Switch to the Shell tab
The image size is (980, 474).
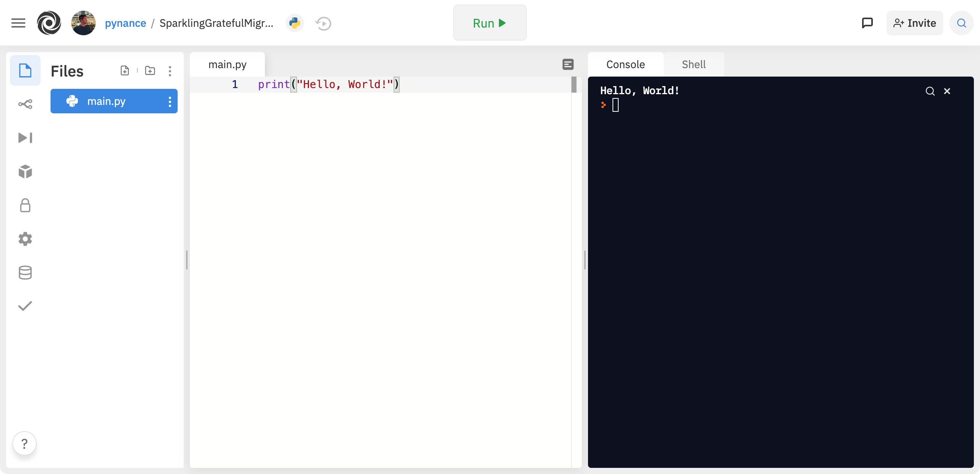[x=694, y=64]
